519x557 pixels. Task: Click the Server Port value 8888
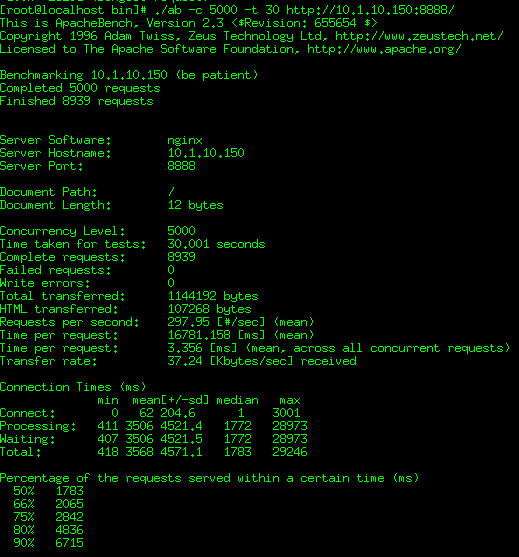coord(181,166)
